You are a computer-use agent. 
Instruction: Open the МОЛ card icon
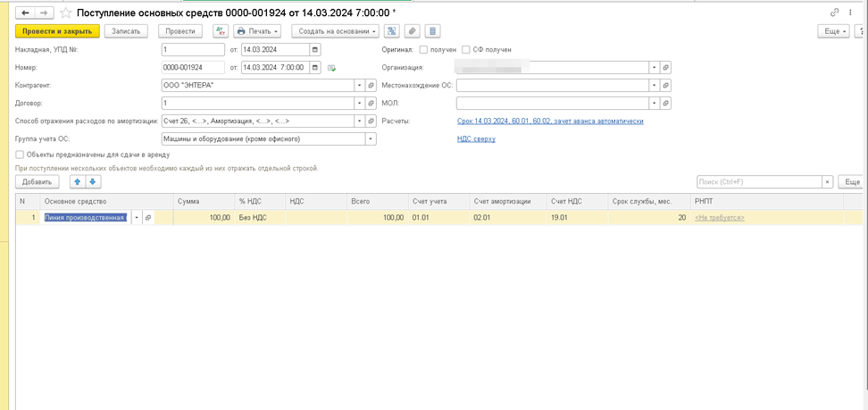[666, 104]
